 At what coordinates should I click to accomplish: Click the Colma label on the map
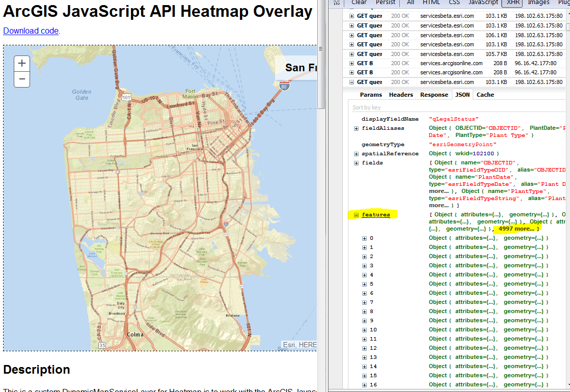(135, 334)
